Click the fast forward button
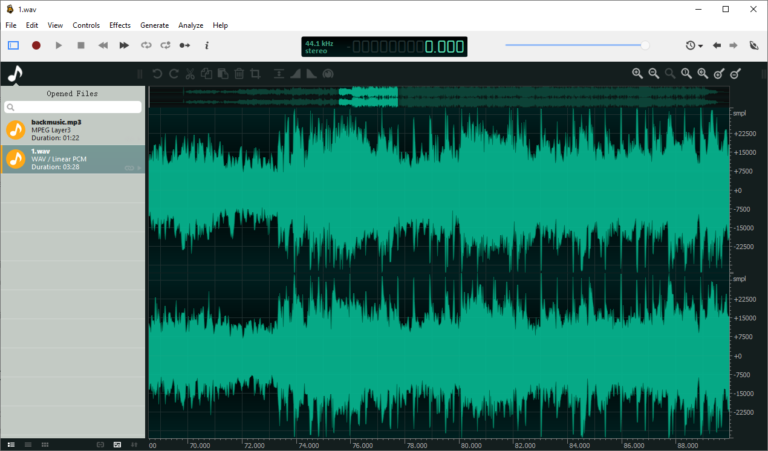Viewport: 768px width, 451px height. tap(124, 45)
